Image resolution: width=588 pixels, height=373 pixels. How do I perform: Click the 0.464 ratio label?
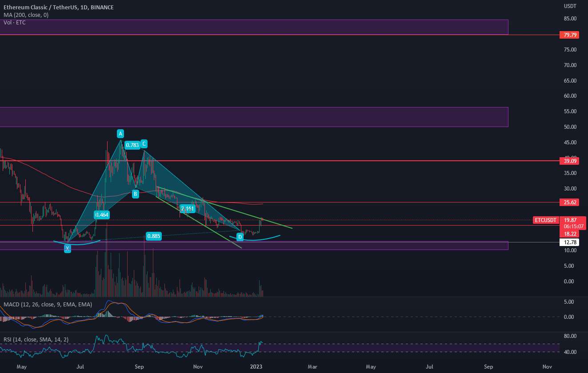point(102,215)
